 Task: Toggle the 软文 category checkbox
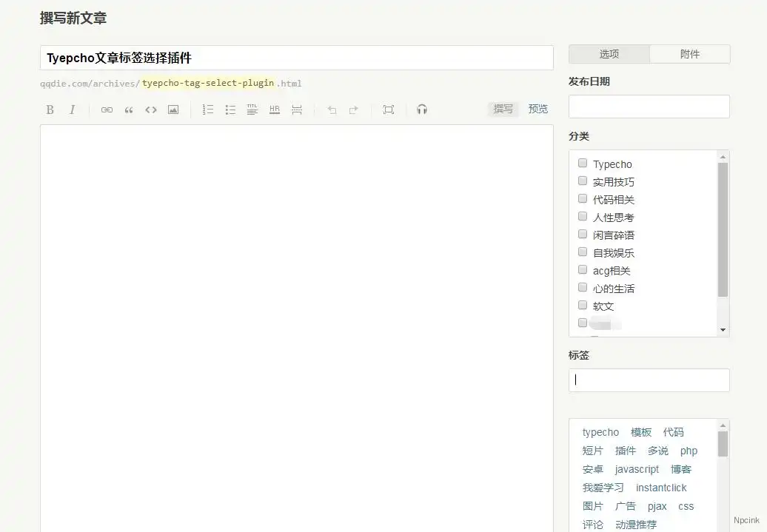click(x=583, y=305)
